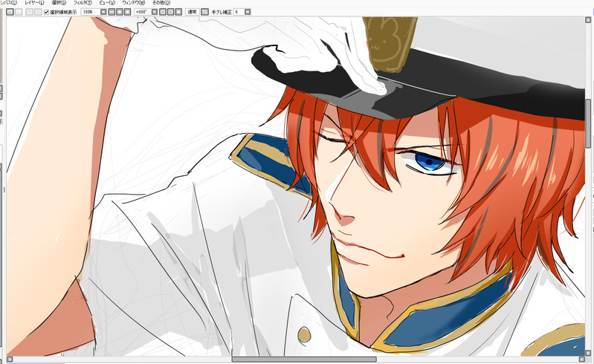
Task: Click the horizontal scrollbar thumb
Action: pos(304,359)
